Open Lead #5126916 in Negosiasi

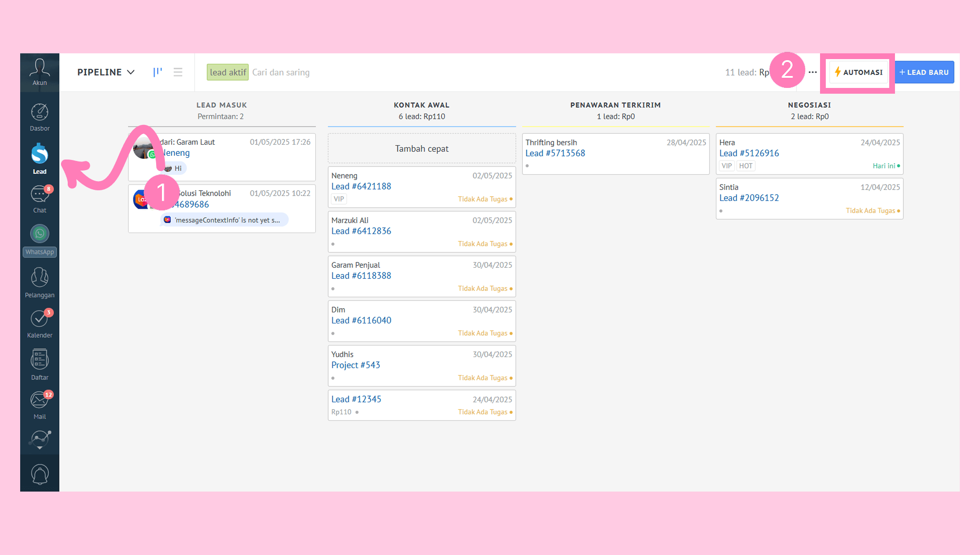click(x=748, y=153)
